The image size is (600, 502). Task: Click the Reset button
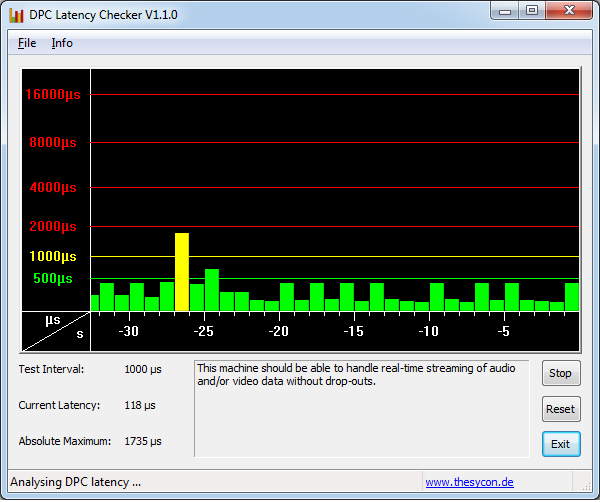point(561,409)
